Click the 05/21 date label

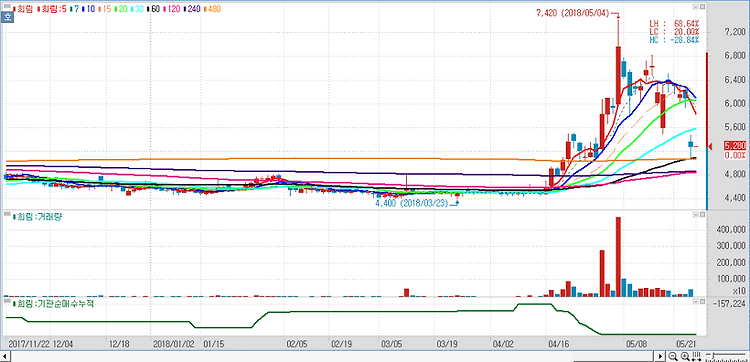pos(686,343)
